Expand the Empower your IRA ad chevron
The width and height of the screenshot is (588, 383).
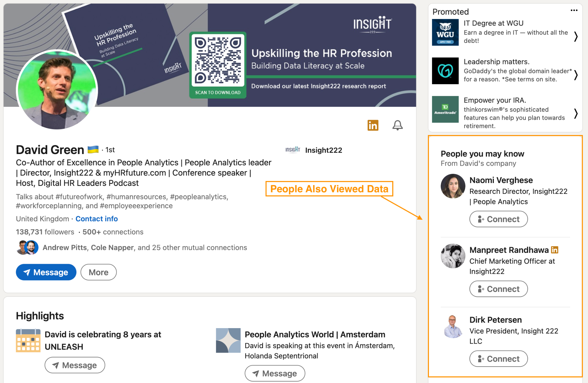point(575,113)
